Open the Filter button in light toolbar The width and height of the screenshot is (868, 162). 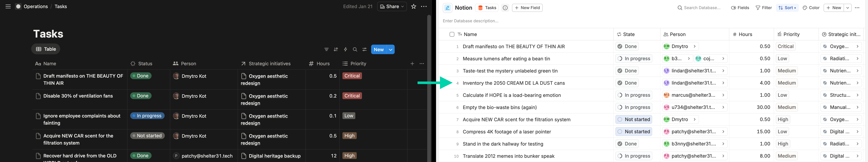[x=764, y=8]
